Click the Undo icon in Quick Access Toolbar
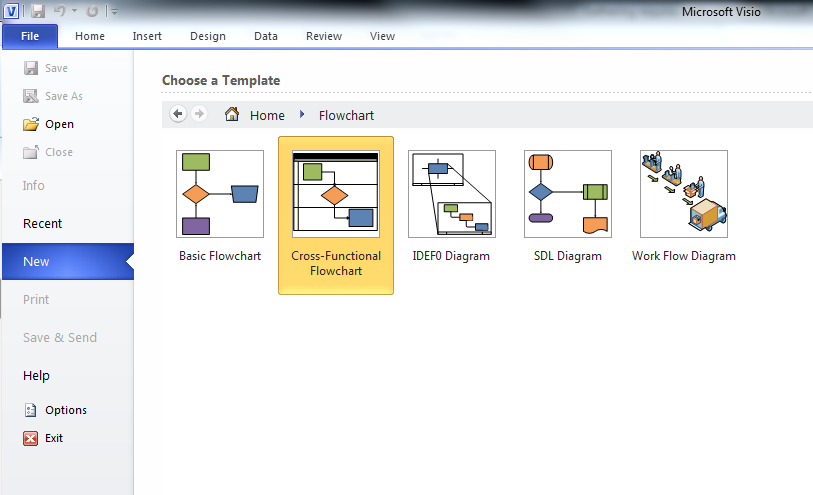813x495 pixels. [60, 11]
